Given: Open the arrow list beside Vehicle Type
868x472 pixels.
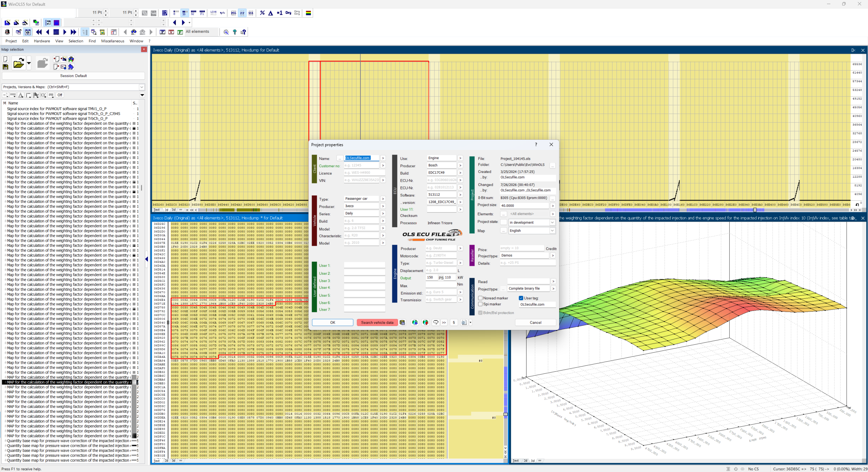Looking at the screenshot, I should click(383, 199).
